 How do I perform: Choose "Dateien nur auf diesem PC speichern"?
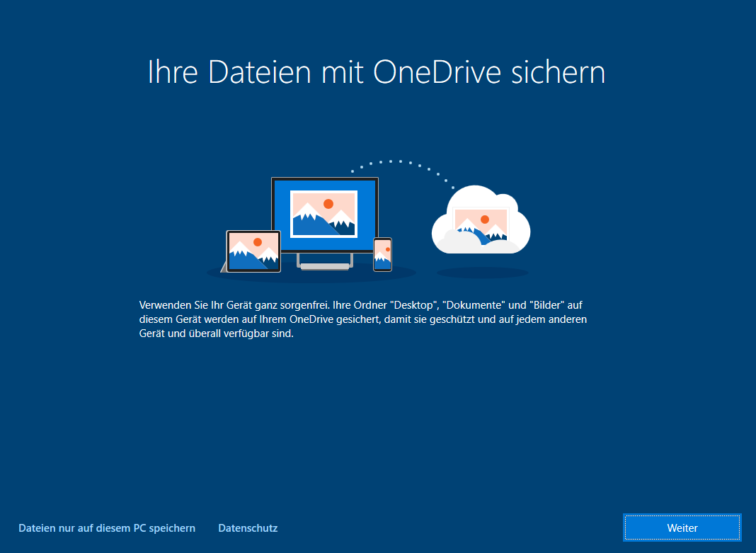point(107,528)
